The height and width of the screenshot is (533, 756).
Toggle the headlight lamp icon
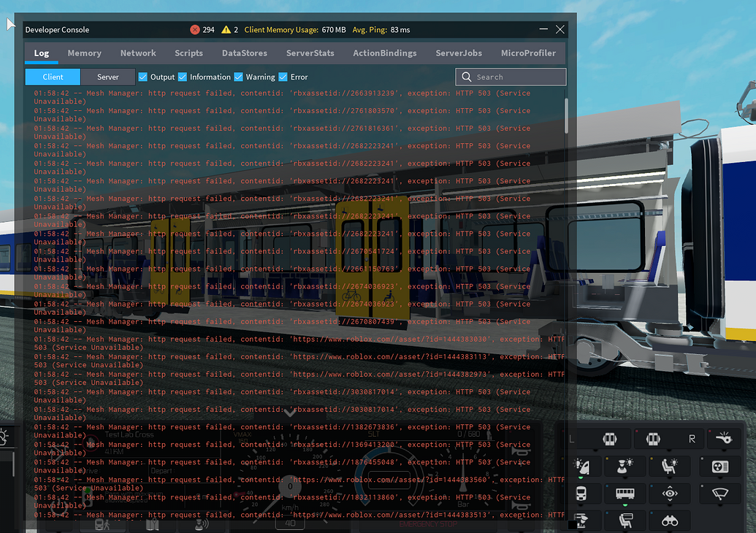point(582,466)
